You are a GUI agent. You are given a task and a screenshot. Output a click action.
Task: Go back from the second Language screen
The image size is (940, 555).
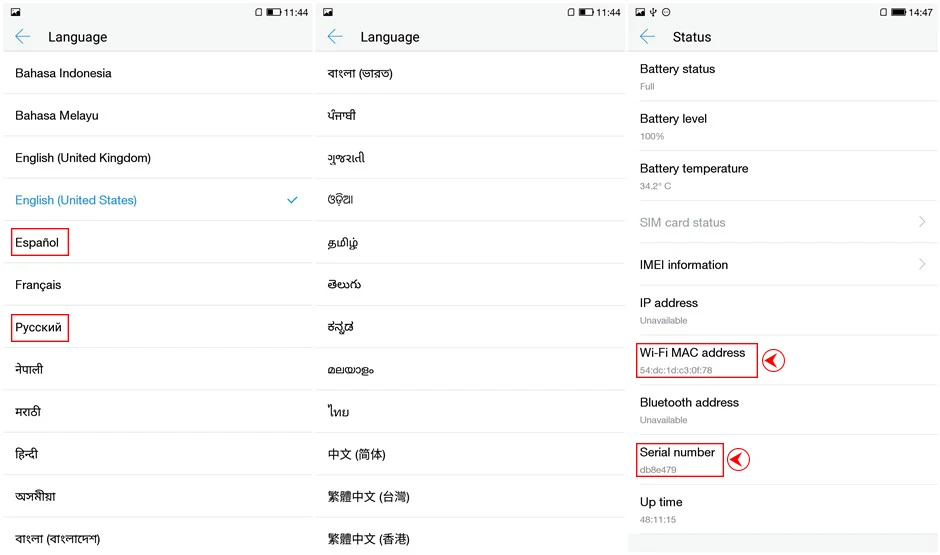pos(335,37)
